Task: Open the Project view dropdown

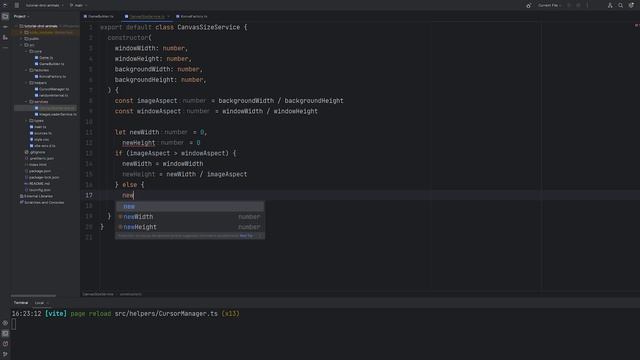Action: point(21,16)
